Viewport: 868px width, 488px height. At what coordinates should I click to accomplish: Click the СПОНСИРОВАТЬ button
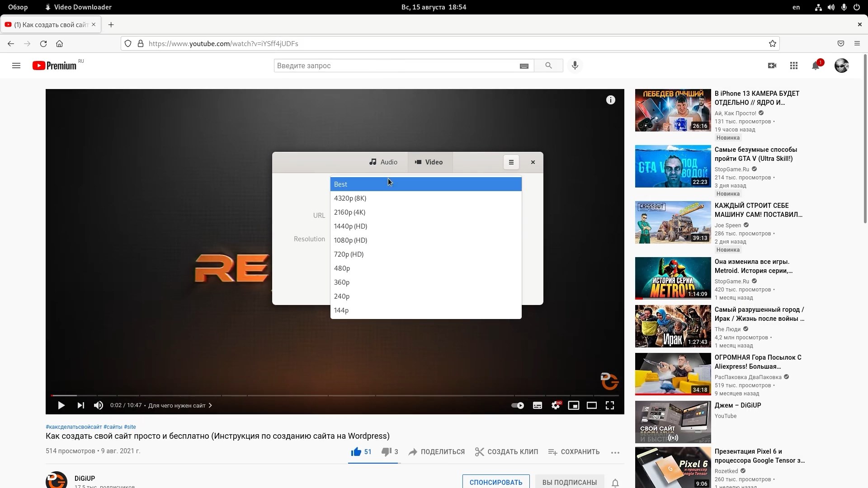[x=496, y=482]
